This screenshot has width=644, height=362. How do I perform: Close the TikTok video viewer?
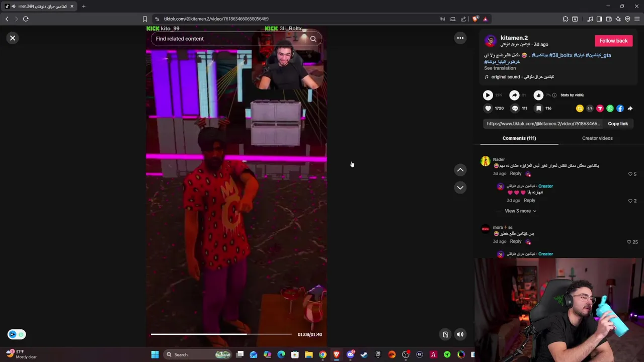[x=13, y=38]
